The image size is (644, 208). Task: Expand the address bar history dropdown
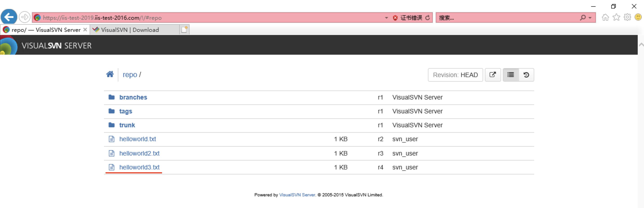pos(387,18)
